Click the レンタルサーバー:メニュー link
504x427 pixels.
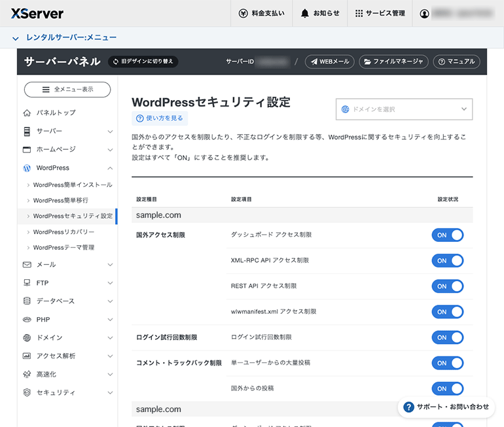[x=71, y=37]
